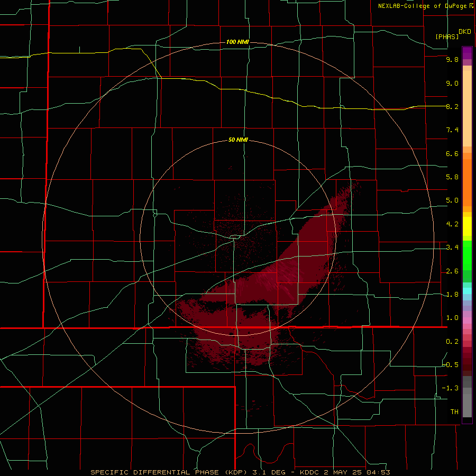
Task: Click the 2.6 scale value
Action: pos(452,271)
